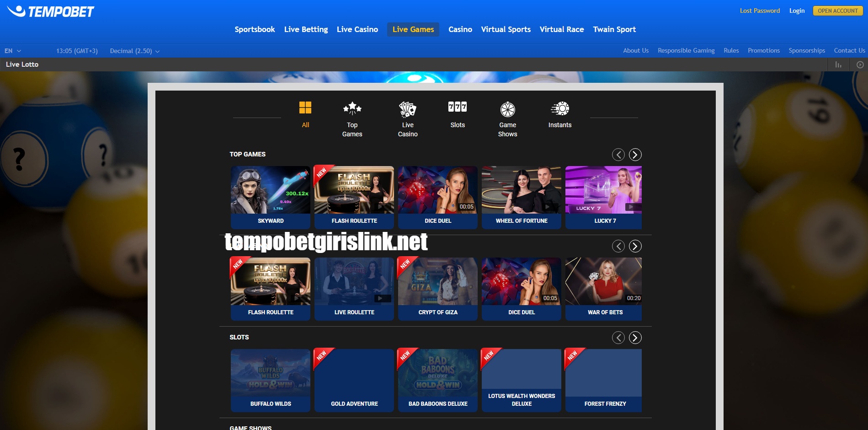Select the All games category icon
Viewport: 868px width, 430px height.
point(305,108)
